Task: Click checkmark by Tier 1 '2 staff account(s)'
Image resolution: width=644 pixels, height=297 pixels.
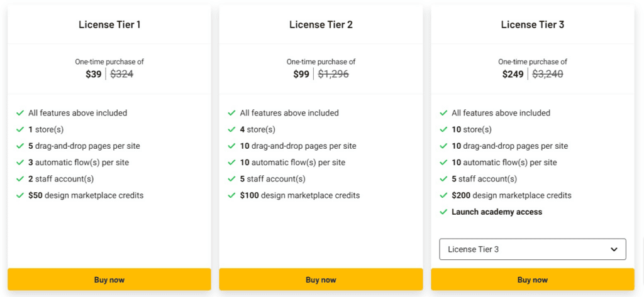Action: [x=20, y=179]
